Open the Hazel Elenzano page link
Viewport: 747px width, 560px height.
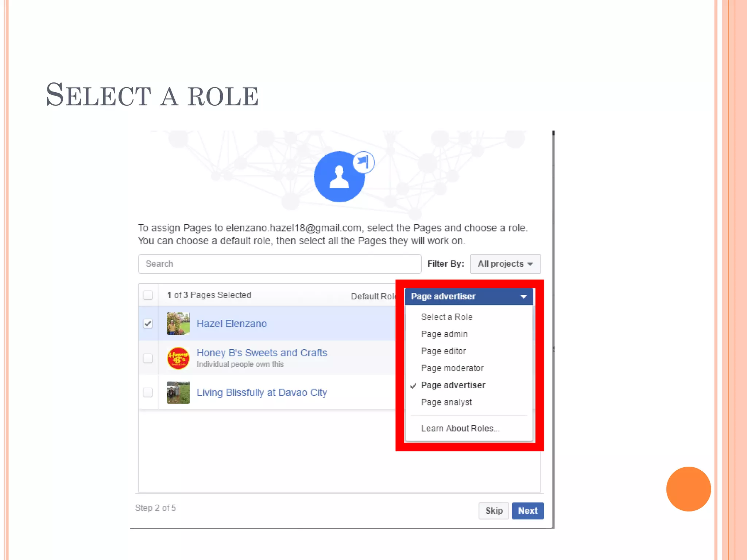point(232,324)
